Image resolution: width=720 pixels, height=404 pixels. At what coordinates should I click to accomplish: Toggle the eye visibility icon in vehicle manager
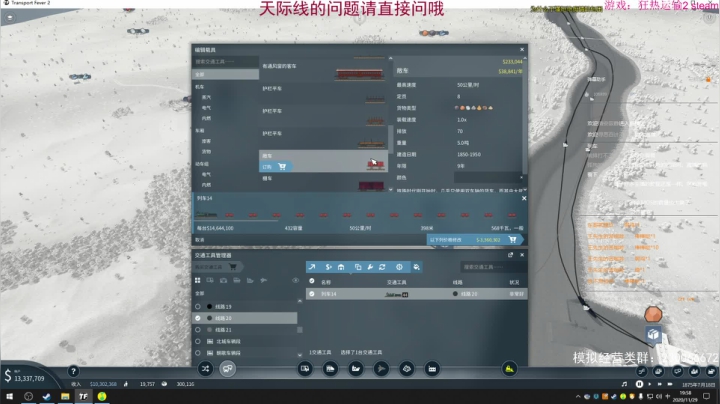click(295, 280)
